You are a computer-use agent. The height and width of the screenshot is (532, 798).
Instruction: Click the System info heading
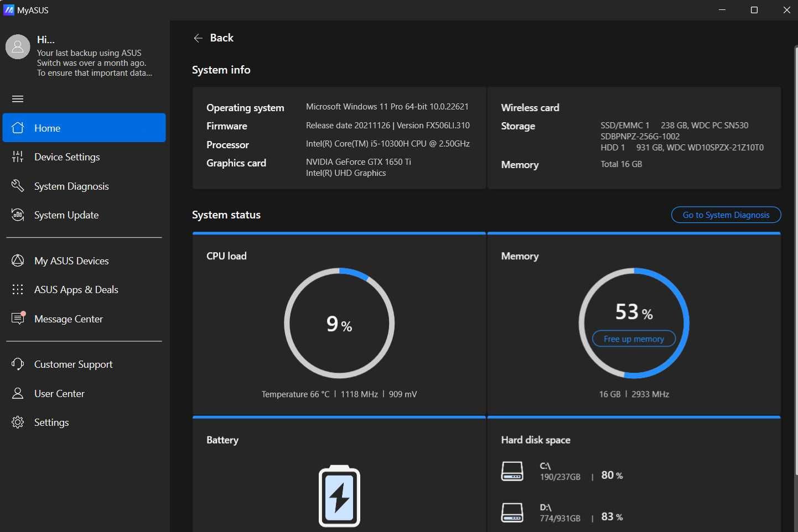click(x=221, y=70)
